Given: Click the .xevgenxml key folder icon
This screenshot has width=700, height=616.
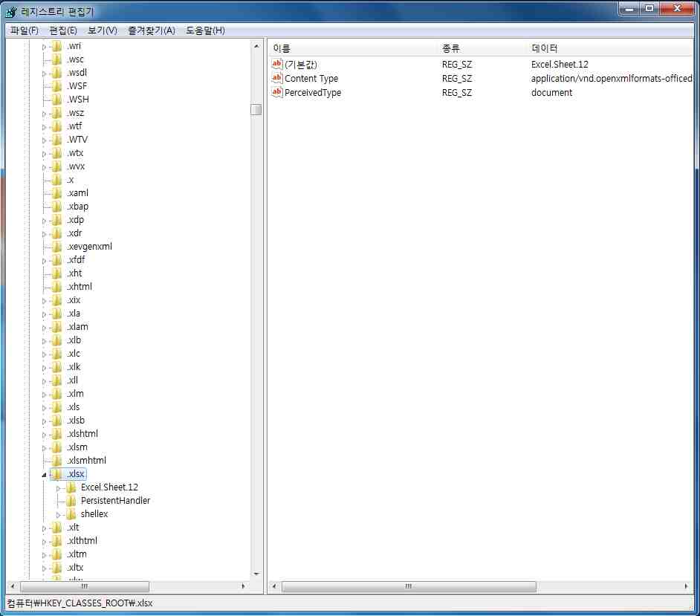Looking at the screenshot, I should coord(56,247).
